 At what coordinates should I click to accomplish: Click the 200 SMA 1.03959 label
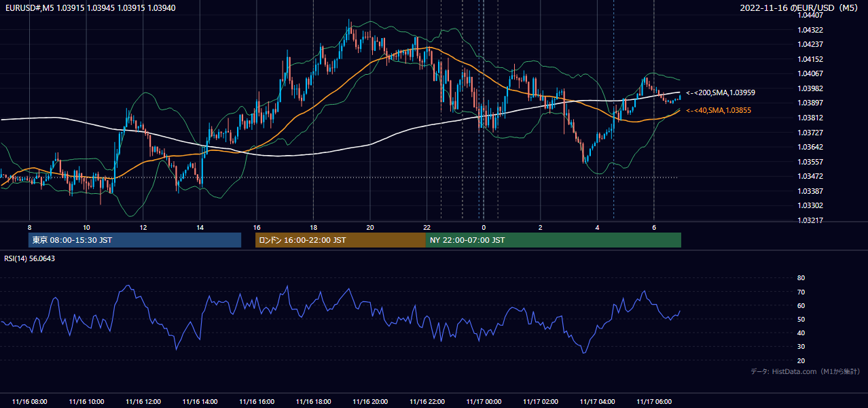(x=721, y=92)
